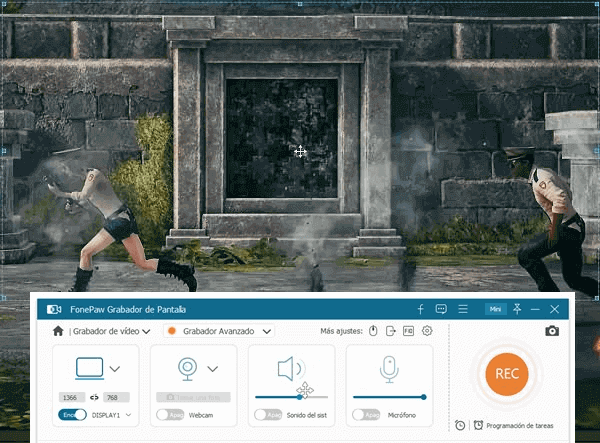Click the FonePaw app logo in title bar
Viewport: 600px width, 443px height.
pos(54,309)
